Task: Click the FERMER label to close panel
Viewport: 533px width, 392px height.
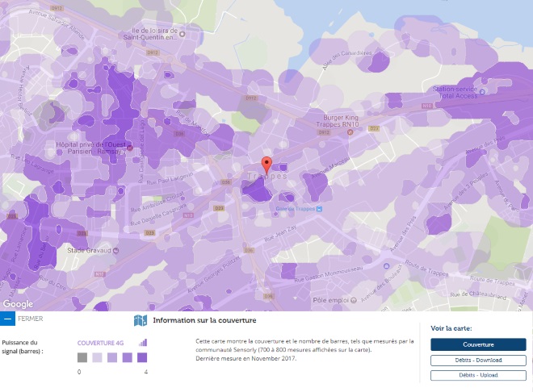Action: 30,319
